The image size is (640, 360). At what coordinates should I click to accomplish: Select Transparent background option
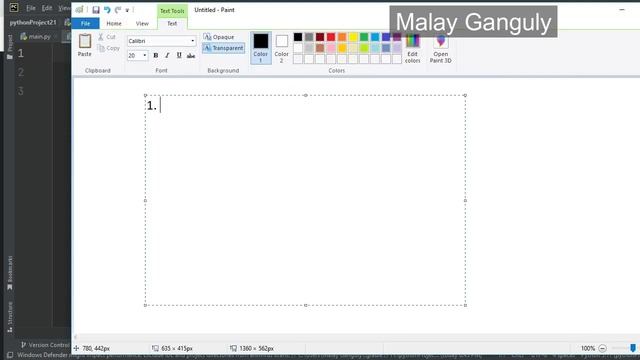tap(223, 48)
